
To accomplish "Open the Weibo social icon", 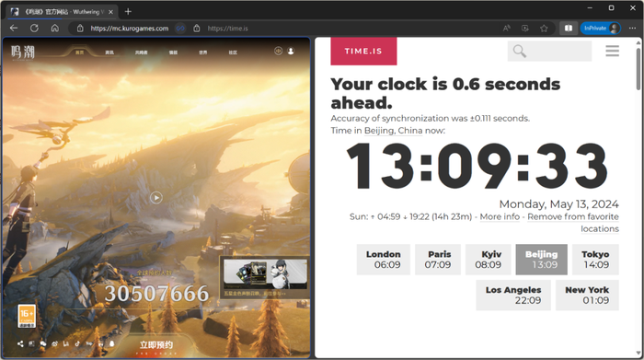I will (x=54, y=344).
